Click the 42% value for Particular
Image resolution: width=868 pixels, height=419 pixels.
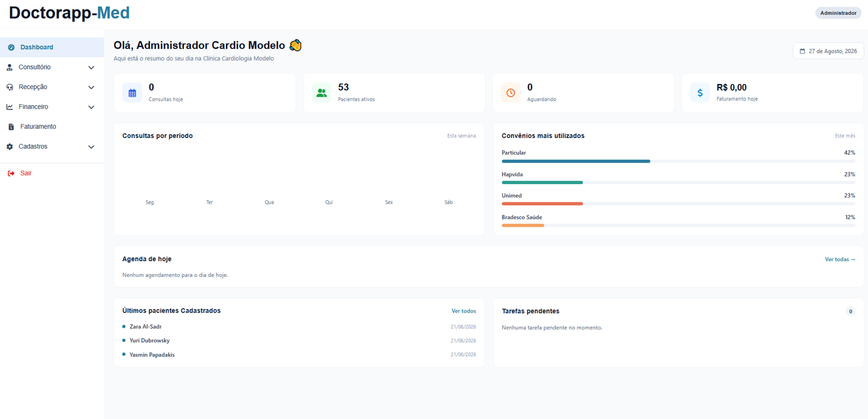[x=850, y=153]
